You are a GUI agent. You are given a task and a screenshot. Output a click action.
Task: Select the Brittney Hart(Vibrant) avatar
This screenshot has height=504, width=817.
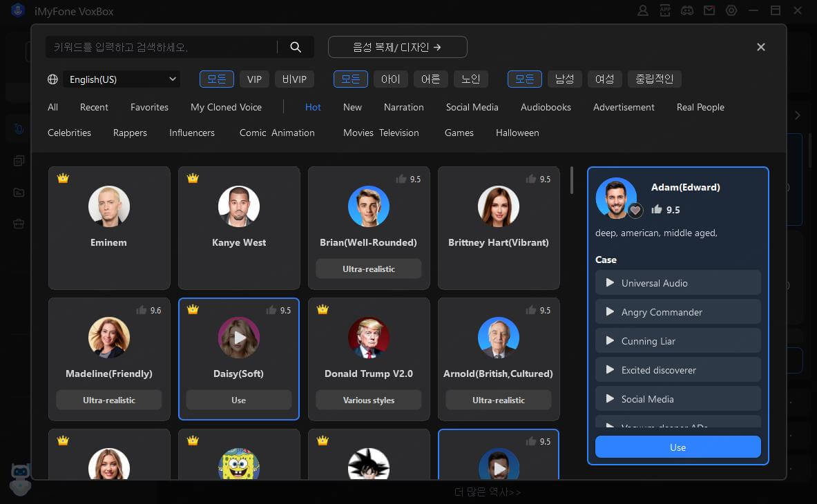(498, 206)
